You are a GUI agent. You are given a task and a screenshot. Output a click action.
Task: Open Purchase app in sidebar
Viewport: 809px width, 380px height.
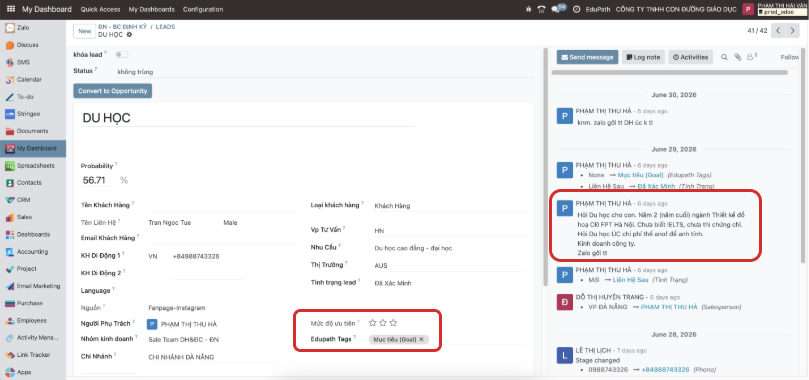click(x=33, y=303)
